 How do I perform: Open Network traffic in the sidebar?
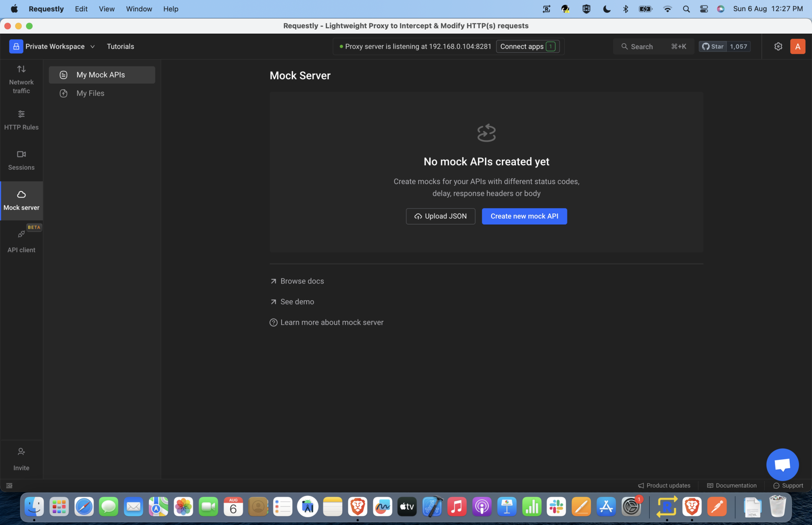coord(21,79)
